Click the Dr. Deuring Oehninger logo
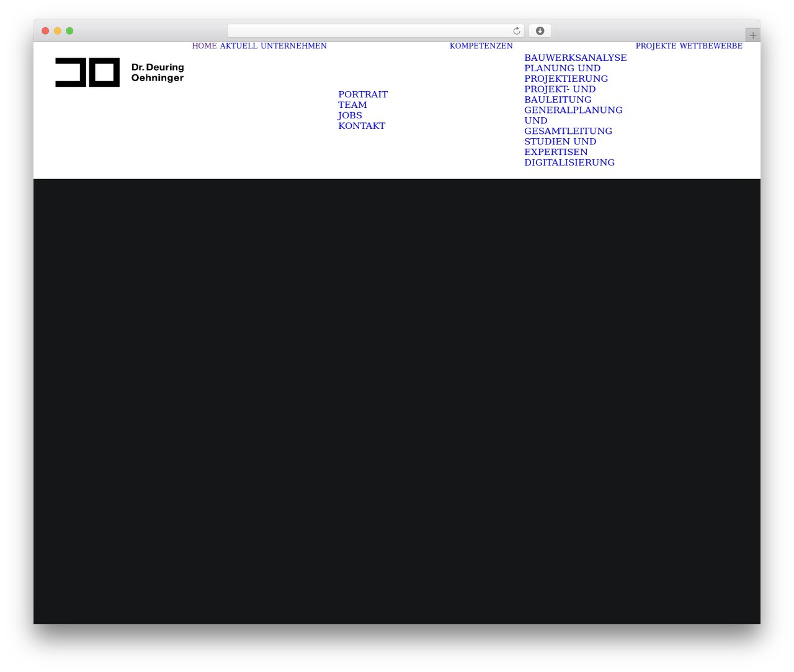Image resolution: width=794 pixels, height=672 pixels. coord(120,73)
